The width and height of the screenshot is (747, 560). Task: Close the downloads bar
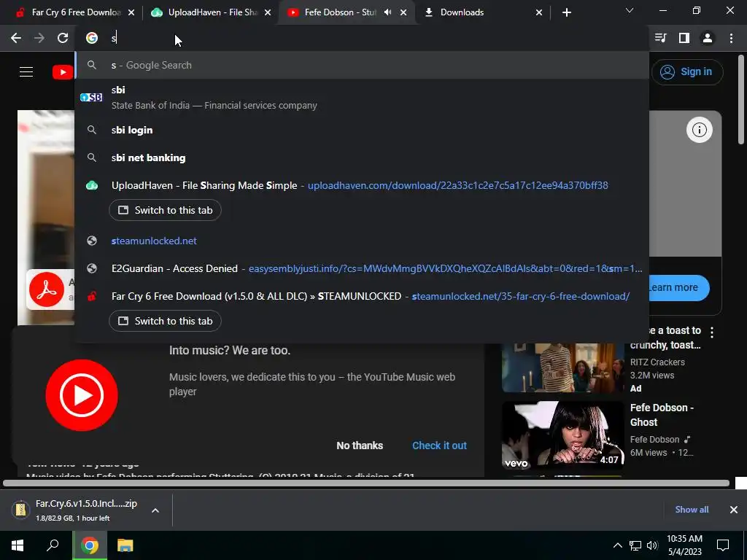point(734,510)
